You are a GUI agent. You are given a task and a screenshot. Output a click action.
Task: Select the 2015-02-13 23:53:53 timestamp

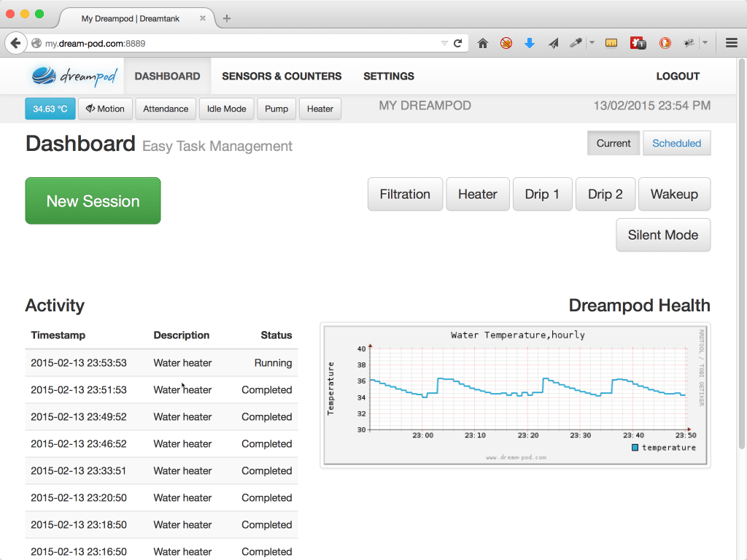pos(79,363)
